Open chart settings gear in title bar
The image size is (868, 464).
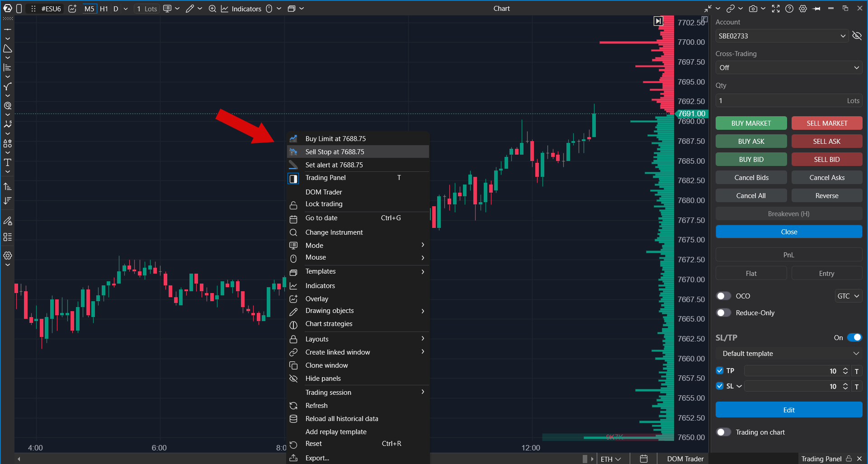click(803, 9)
